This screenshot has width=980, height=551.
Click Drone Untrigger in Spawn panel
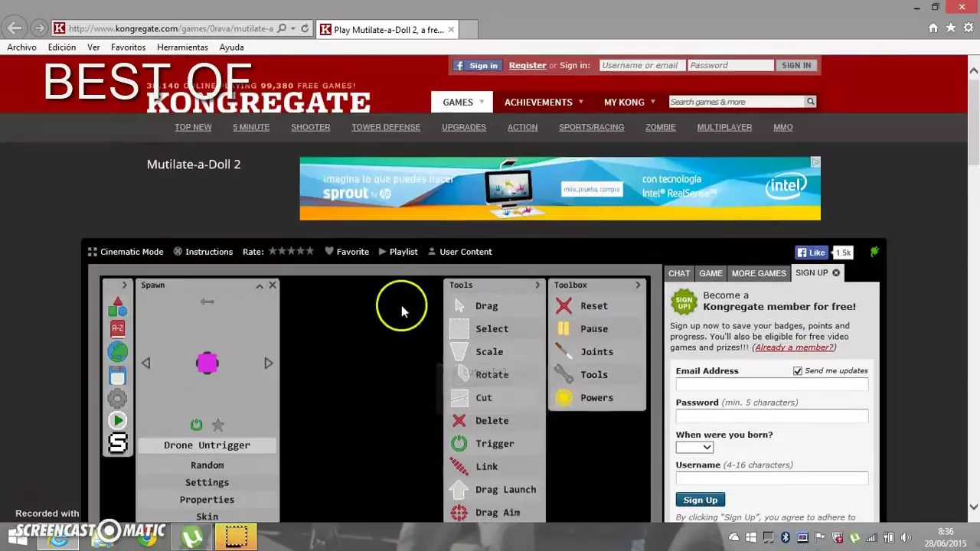[207, 445]
